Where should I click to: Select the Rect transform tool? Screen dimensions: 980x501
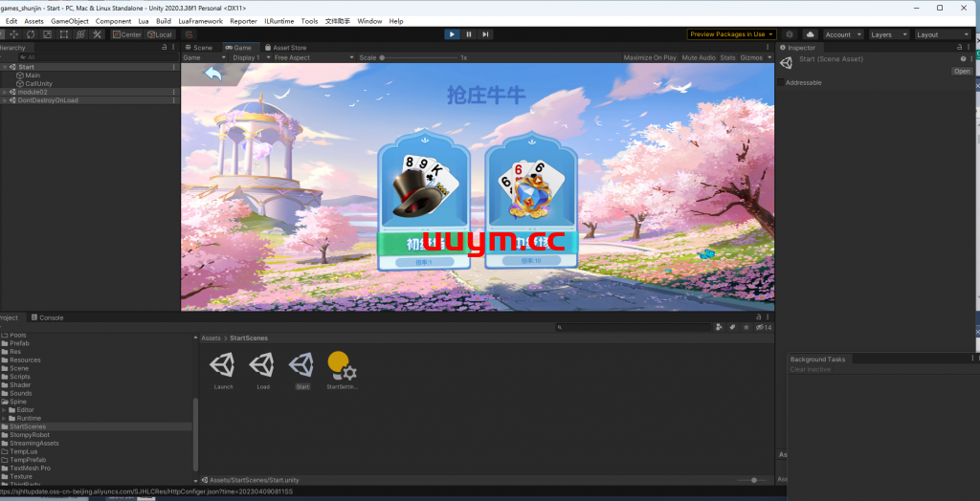tap(63, 34)
